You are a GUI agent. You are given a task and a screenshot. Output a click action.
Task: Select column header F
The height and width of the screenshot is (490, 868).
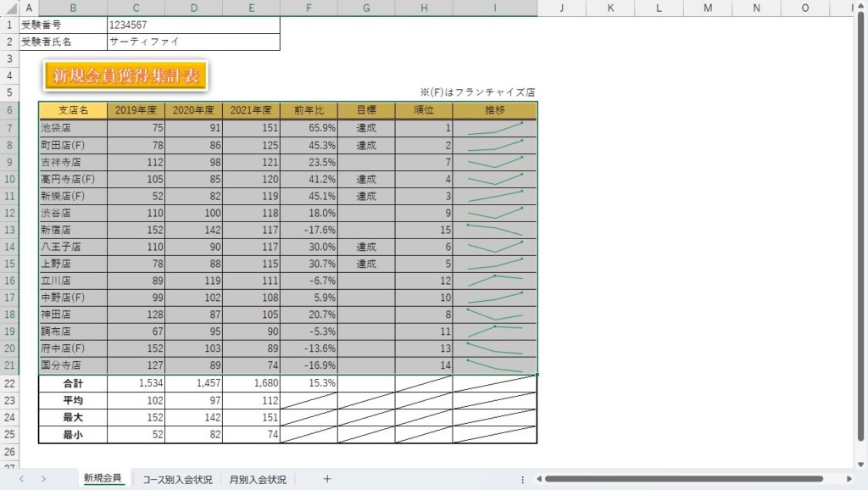pos(309,8)
